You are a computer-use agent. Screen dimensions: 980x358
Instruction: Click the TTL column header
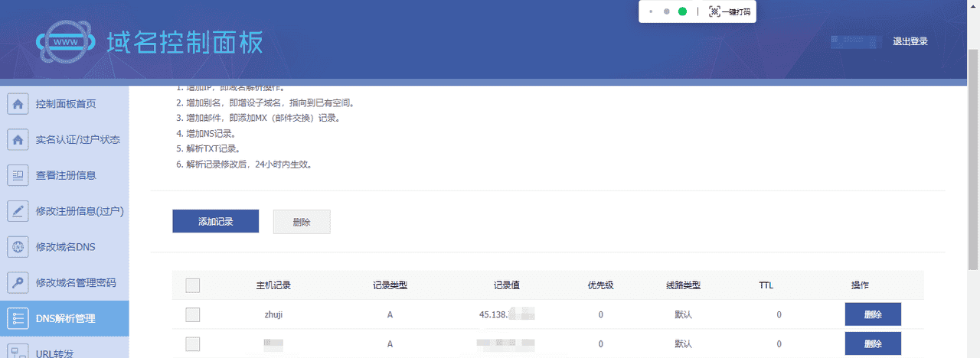click(766, 285)
